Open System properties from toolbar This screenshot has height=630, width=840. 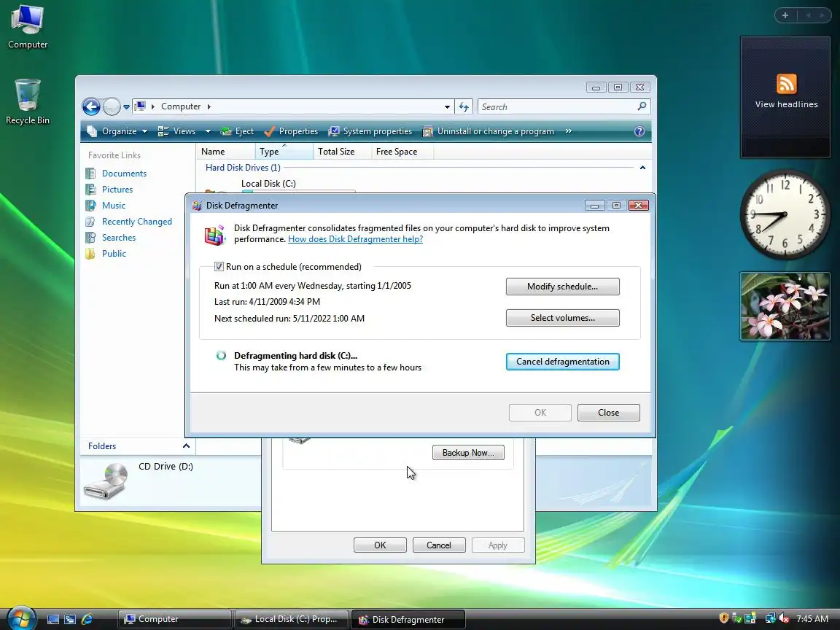pyautogui.click(x=370, y=131)
